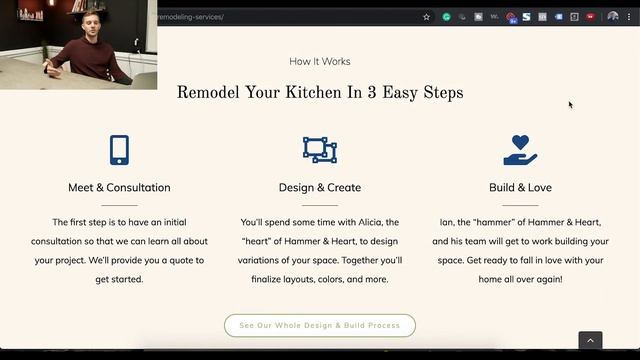Click the hand holding heart icon
The image size is (640, 360).
point(520,150)
